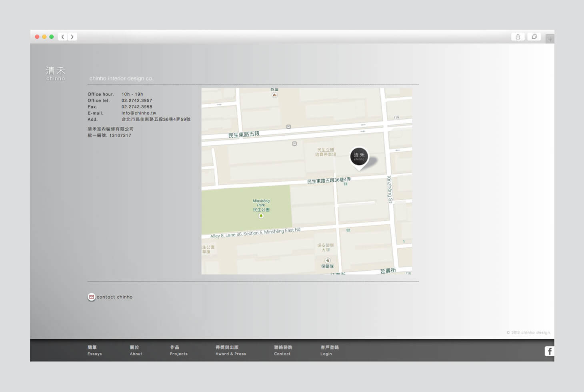Viewport: 584px width, 392px height.
Task: Navigate to Award & Press
Action: tap(230, 350)
